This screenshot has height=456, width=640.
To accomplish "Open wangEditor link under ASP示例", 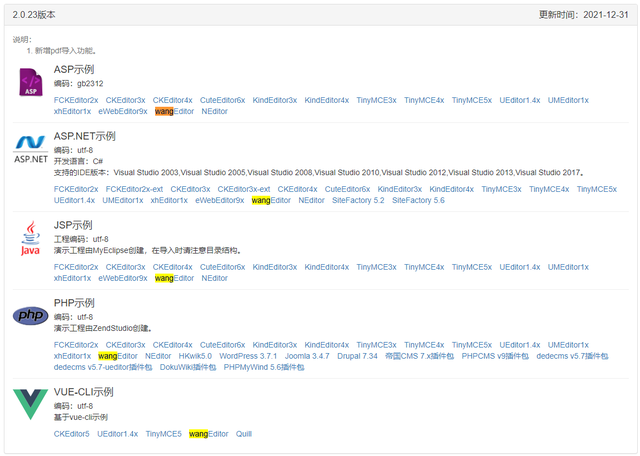I will [x=174, y=111].
